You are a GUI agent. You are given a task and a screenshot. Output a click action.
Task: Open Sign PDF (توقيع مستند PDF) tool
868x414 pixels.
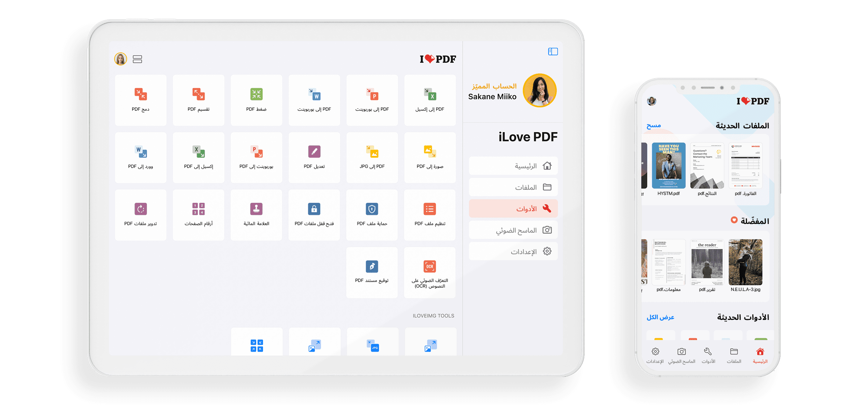click(x=372, y=272)
